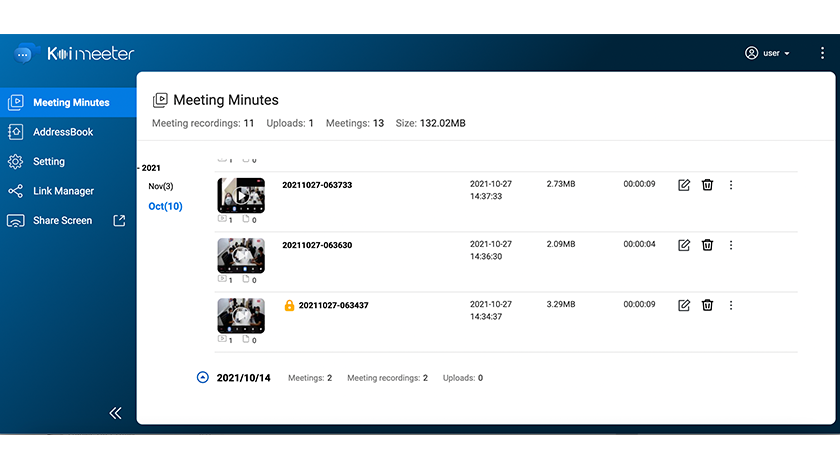840x470 pixels.
Task: Open Setting in the sidebar
Action: click(x=48, y=161)
